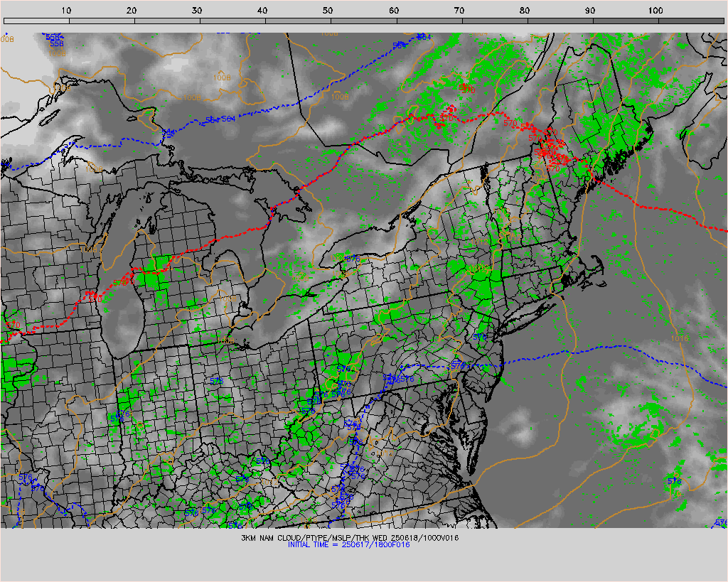Pick the gray swatch between 20 and 30
Viewport: 728px width, 582px height.
[x=168, y=21]
